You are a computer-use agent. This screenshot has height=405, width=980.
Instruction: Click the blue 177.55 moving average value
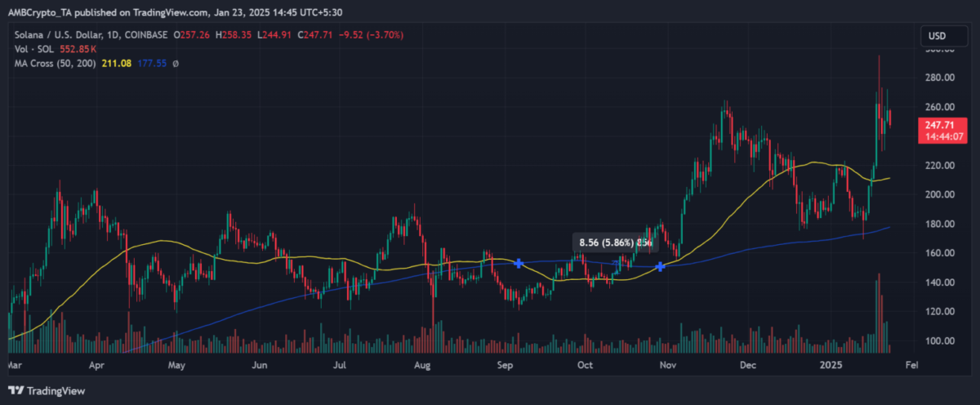[x=152, y=63]
